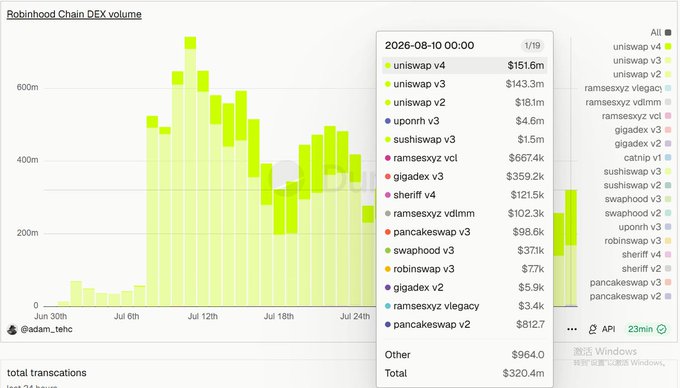Toggle swaphood v2 series in legend
This screenshot has width=680, height=388.
(638, 213)
